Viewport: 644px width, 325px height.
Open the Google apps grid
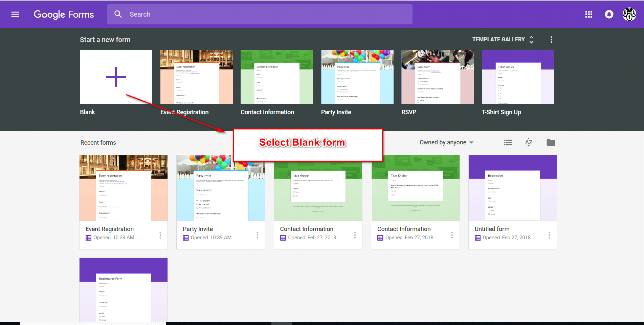(589, 14)
